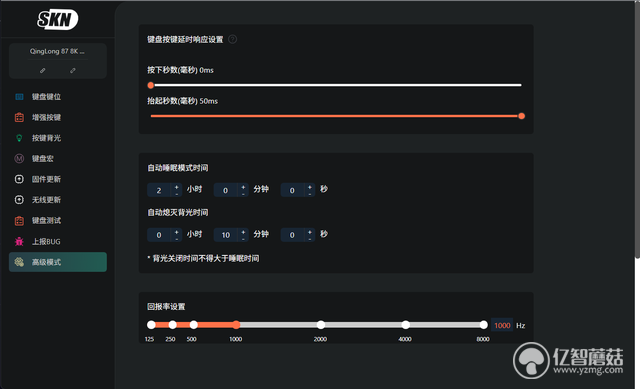Set report rate to 2000 Hz point
Image resolution: width=640 pixels, height=389 pixels.
[x=321, y=325]
